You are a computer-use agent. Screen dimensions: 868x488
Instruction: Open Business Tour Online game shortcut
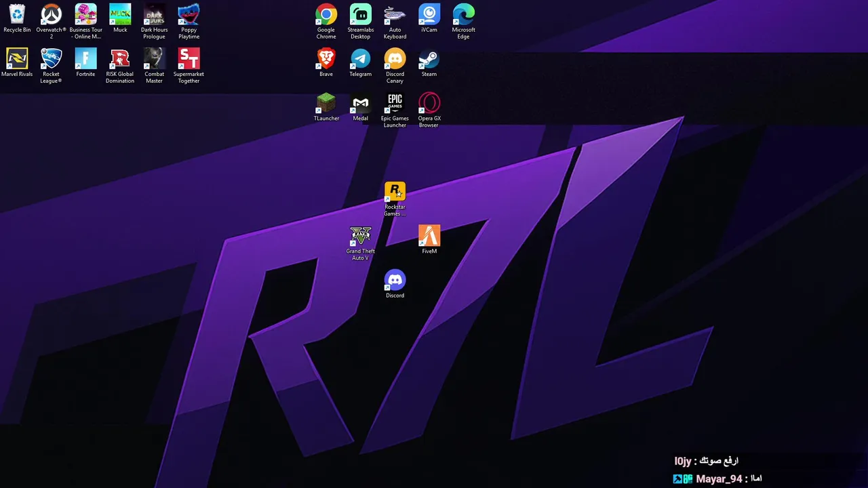click(x=85, y=21)
